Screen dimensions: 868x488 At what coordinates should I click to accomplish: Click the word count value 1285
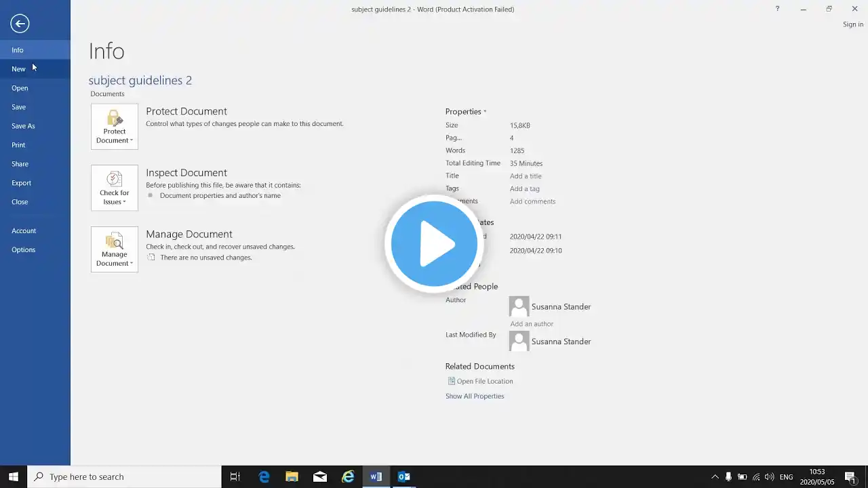point(517,150)
